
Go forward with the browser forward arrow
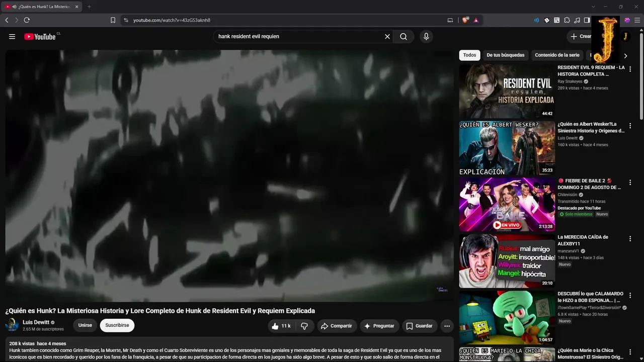[17, 20]
